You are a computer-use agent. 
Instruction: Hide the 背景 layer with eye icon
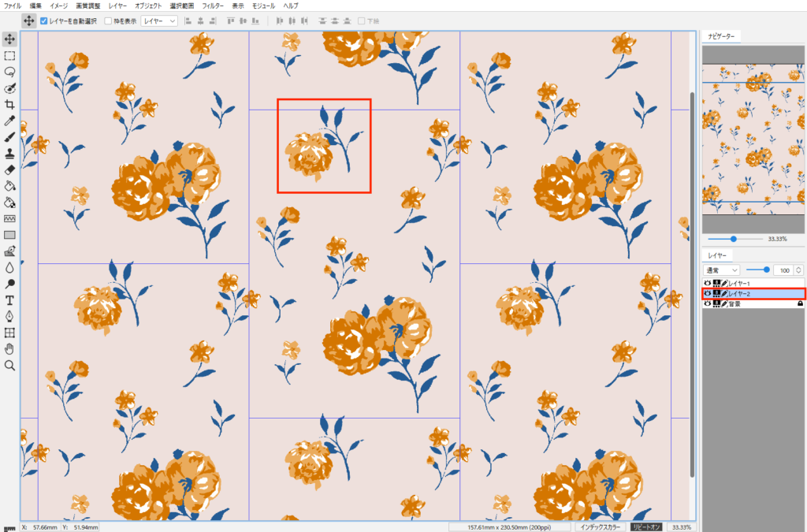[707, 304]
